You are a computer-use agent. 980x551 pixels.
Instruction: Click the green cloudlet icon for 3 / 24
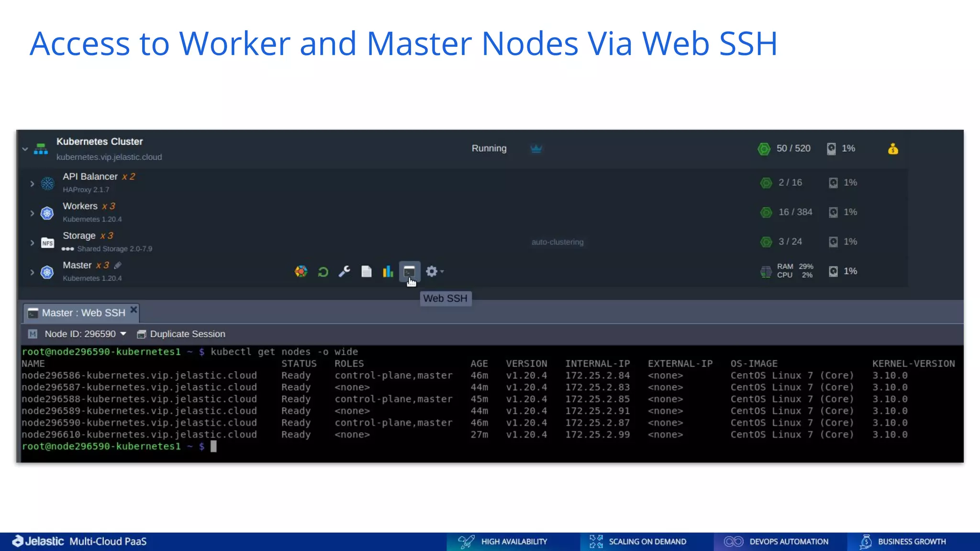click(x=766, y=242)
